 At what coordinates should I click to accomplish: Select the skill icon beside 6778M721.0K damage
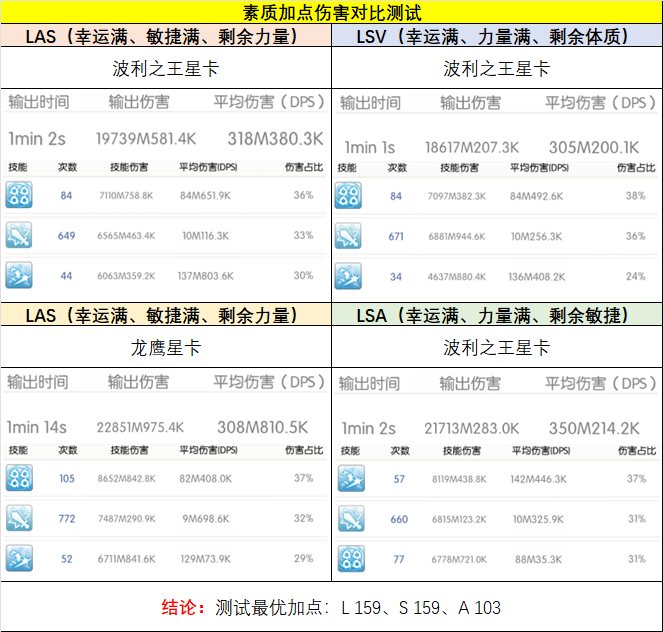[x=351, y=559]
